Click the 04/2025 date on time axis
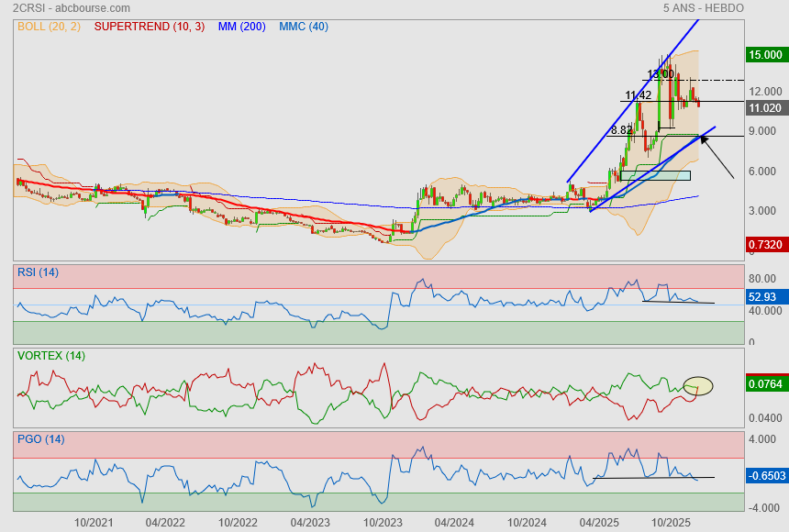This screenshot has width=789, height=532. tap(598, 522)
